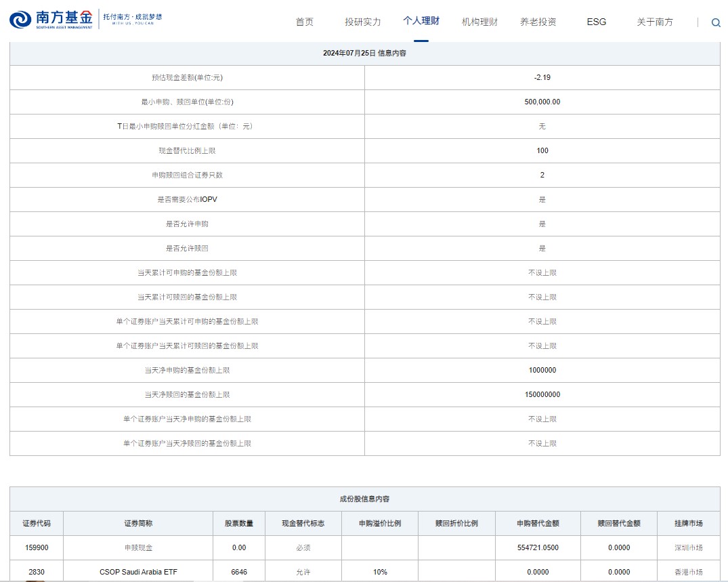Click the 挂牌市场 column header
The image size is (728, 582).
pyautogui.click(x=688, y=523)
